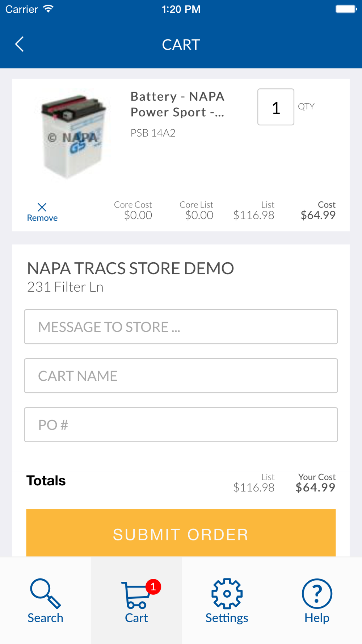Screen dimensions: 362x644
Task: Tap the battery status icon
Action: pyautogui.click(x=346, y=9)
